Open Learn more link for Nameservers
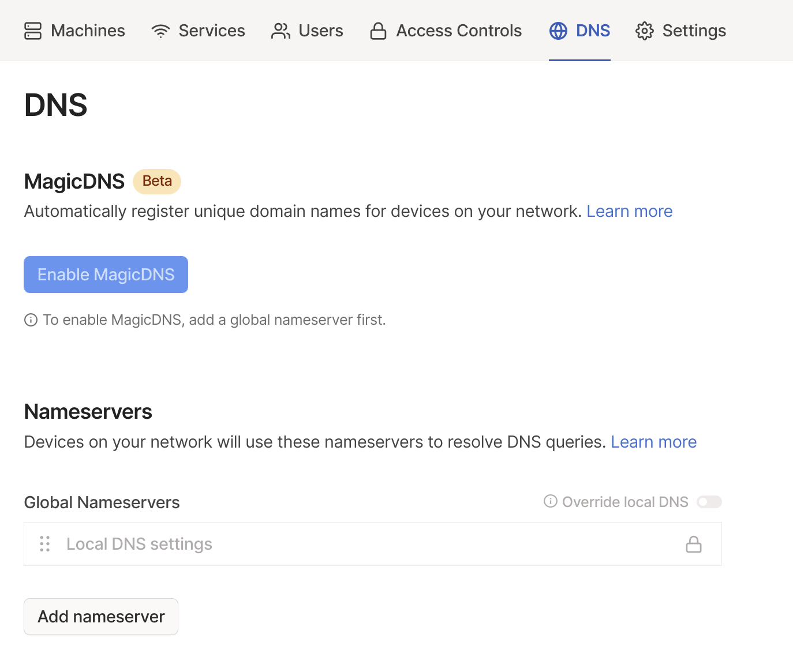 coord(654,442)
